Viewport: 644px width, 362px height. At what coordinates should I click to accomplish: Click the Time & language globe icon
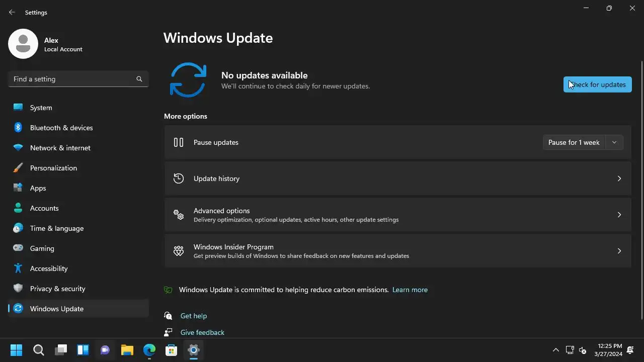coord(18,228)
